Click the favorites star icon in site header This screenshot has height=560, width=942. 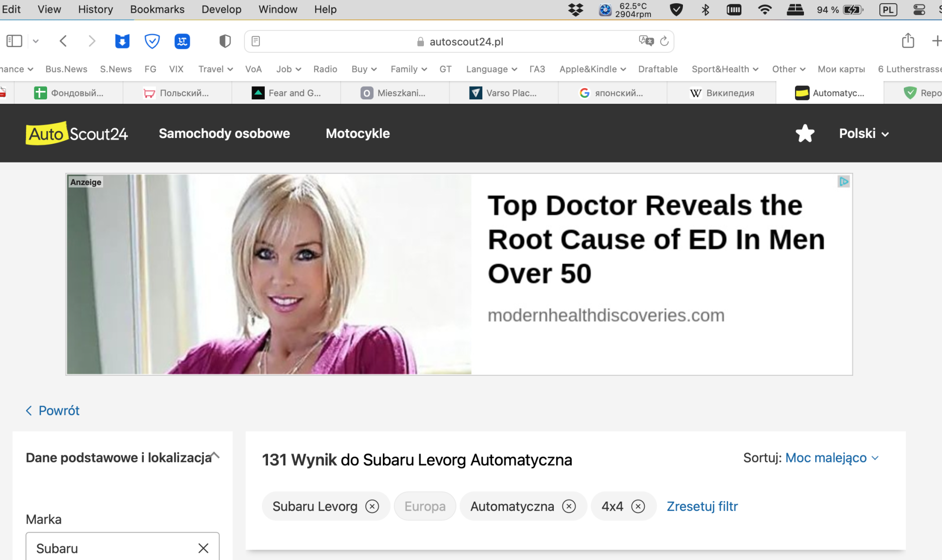804,134
